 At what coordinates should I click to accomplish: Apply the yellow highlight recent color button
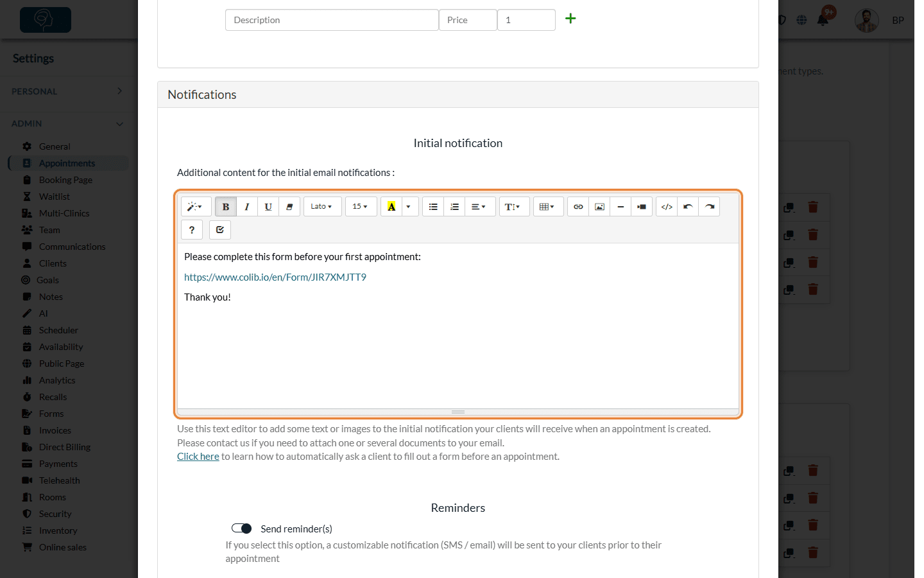(391, 207)
